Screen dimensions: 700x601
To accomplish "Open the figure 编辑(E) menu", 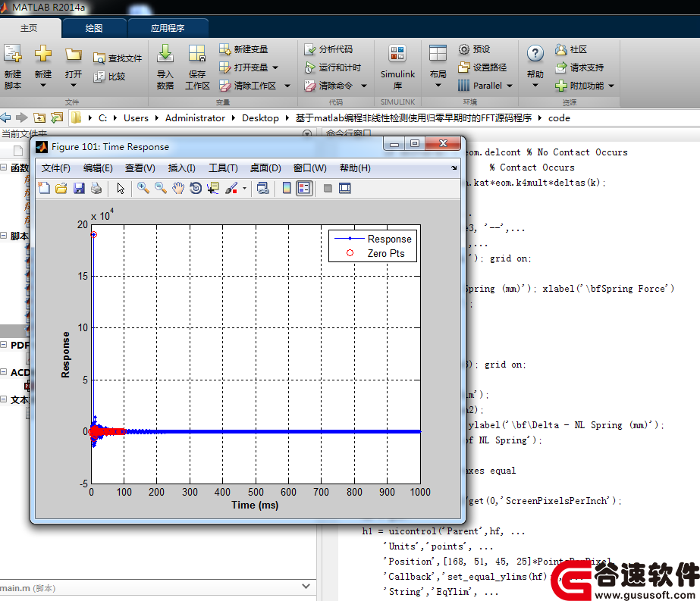I will [x=98, y=168].
